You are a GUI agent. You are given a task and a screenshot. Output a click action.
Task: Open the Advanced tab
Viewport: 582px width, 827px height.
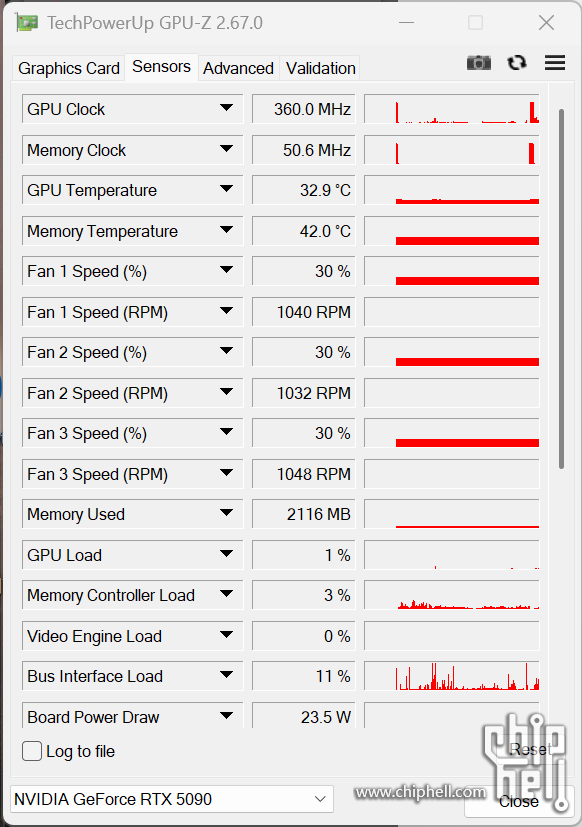pyautogui.click(x=238, y=68)
